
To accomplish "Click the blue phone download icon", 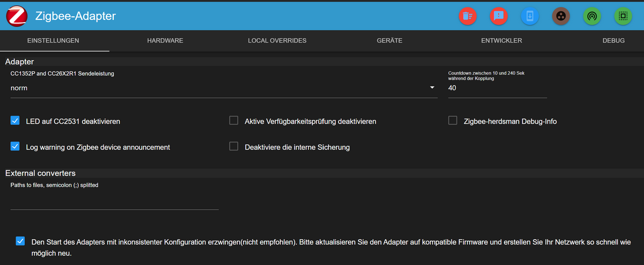I will [x=530, y=16].
